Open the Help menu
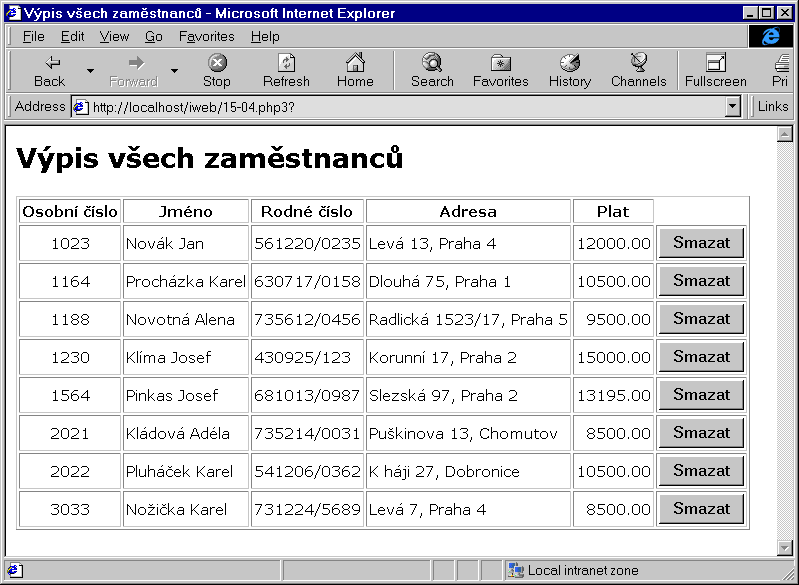 (x=265, y=36)
